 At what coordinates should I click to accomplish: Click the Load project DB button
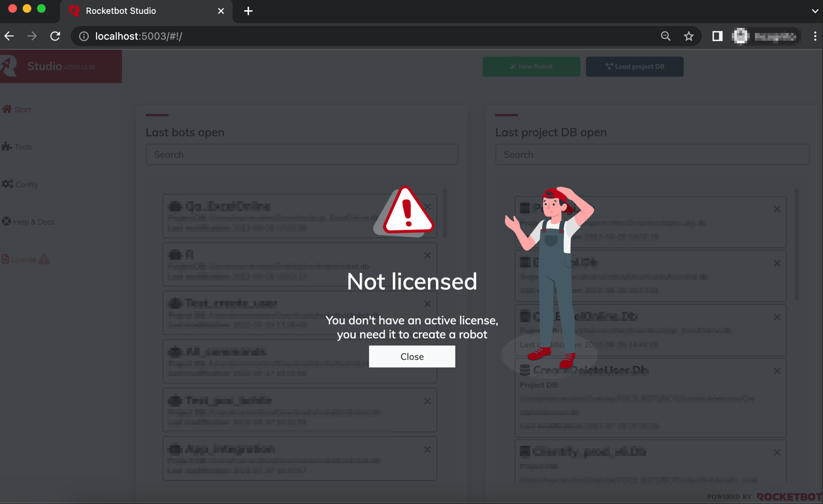(x=634, y=66)
